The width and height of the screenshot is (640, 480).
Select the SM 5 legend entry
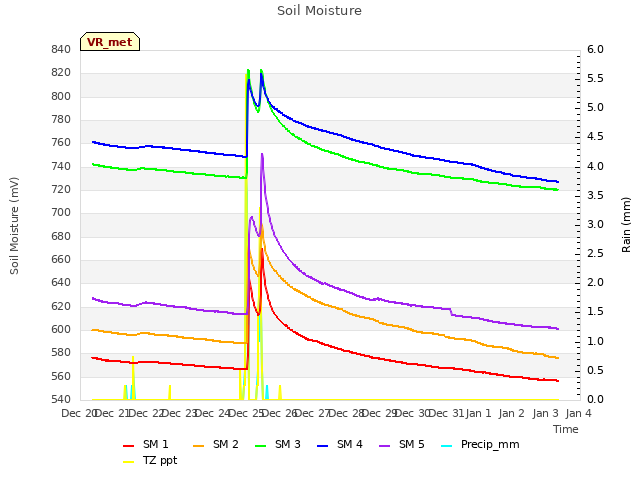(402, 444)
